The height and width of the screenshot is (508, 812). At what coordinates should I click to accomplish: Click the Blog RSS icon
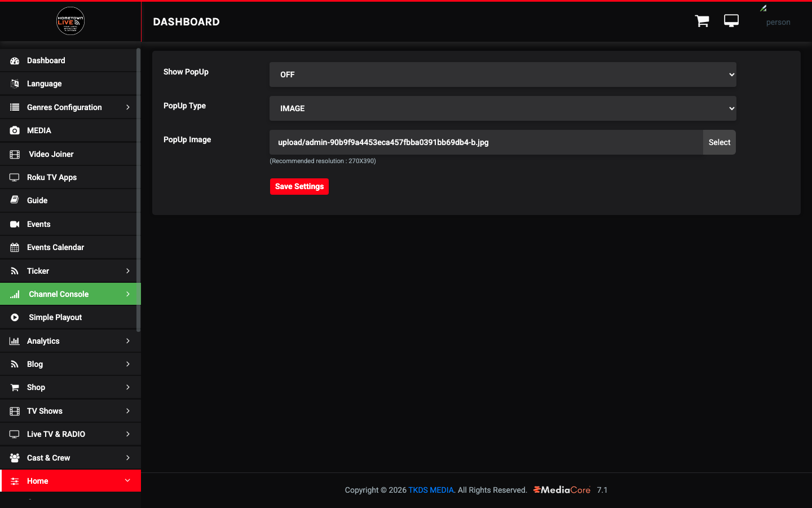[x=15, y=364]
